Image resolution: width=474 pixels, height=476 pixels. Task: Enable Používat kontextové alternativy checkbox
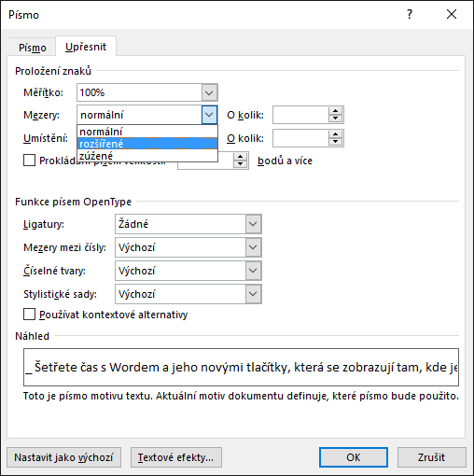29,315
